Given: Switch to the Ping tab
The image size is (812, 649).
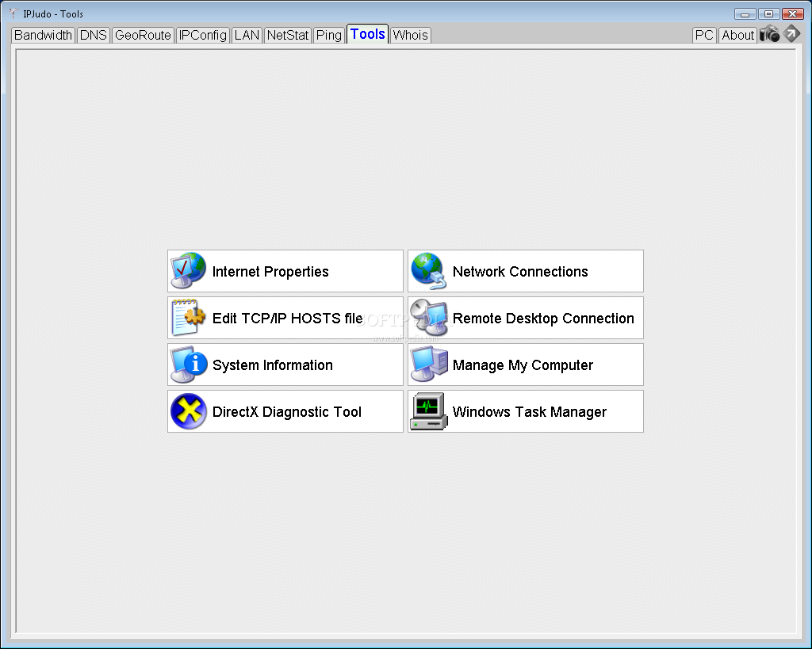Looking at the screenshot, I should 329,35.
